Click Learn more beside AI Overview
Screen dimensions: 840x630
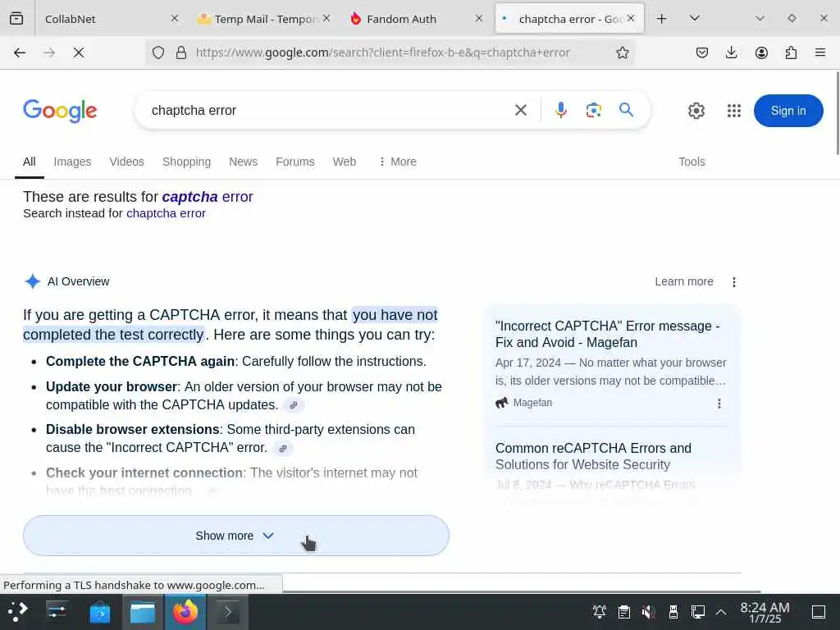(x=683, y=282)
